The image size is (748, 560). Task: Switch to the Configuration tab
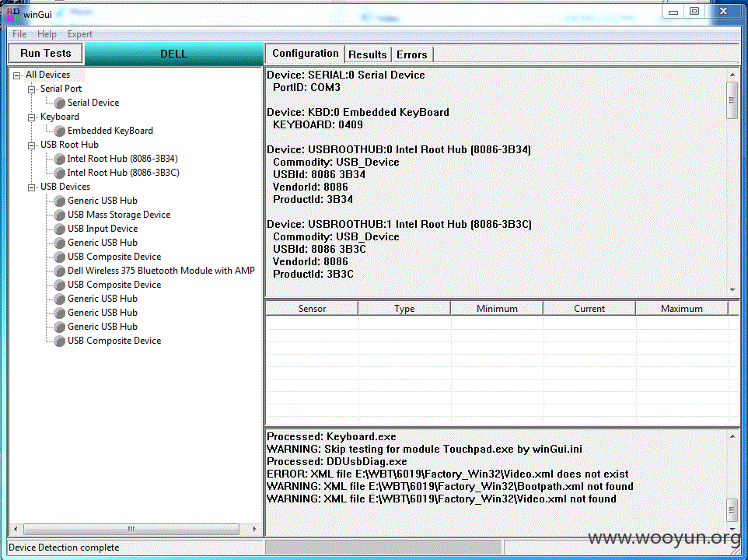tap(306, 54)
